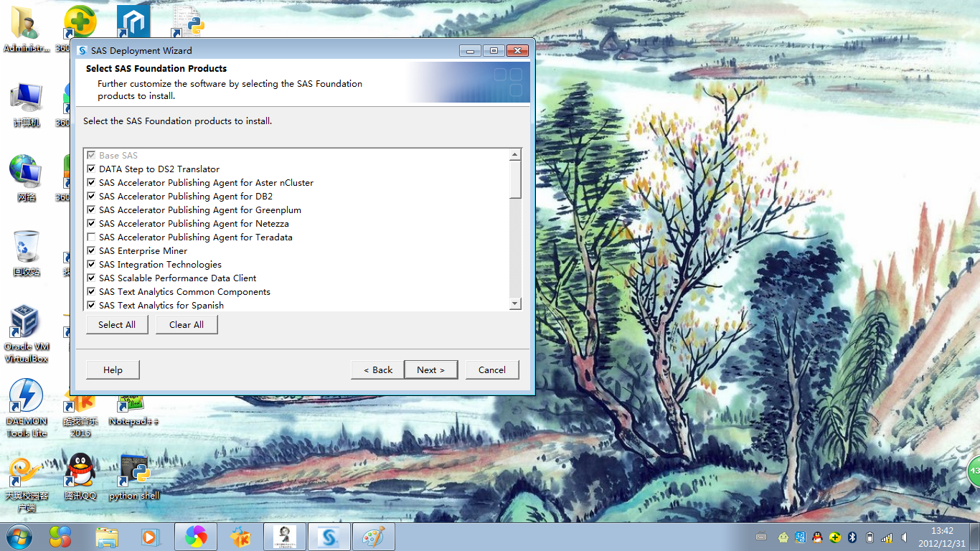Image resolution: width=980 pixels, height=551 pixels.
Task: Open the color wheel taskbar app
Action: [x=195, y=537]
